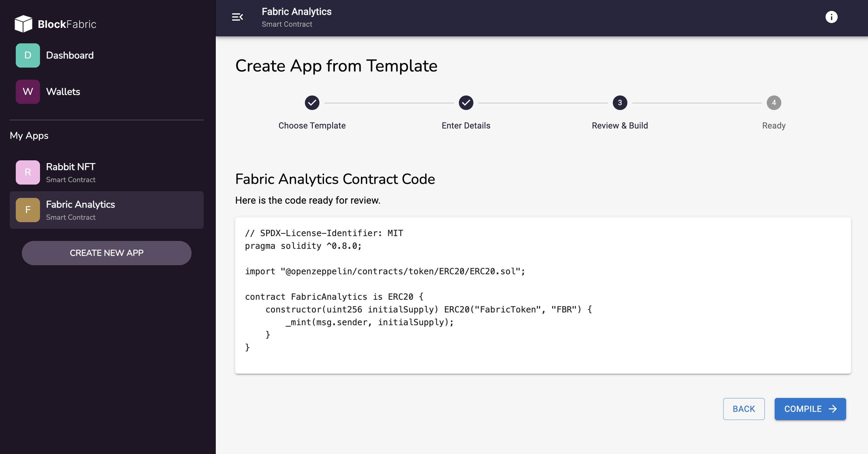Open the info icon in top bar
This screenshot has width=868, height=454.
click(832, 17)
